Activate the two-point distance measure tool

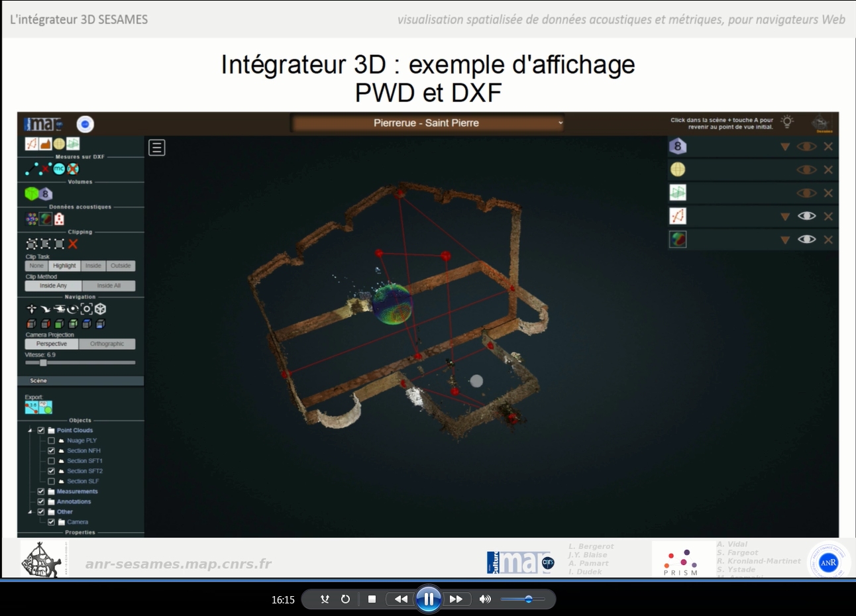tap(31, 169)
